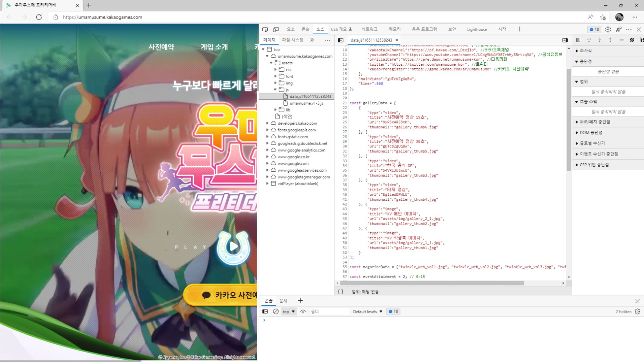
Task: Add page to favorites star icon
Action: pyautogui.click(x=603, y=17)
